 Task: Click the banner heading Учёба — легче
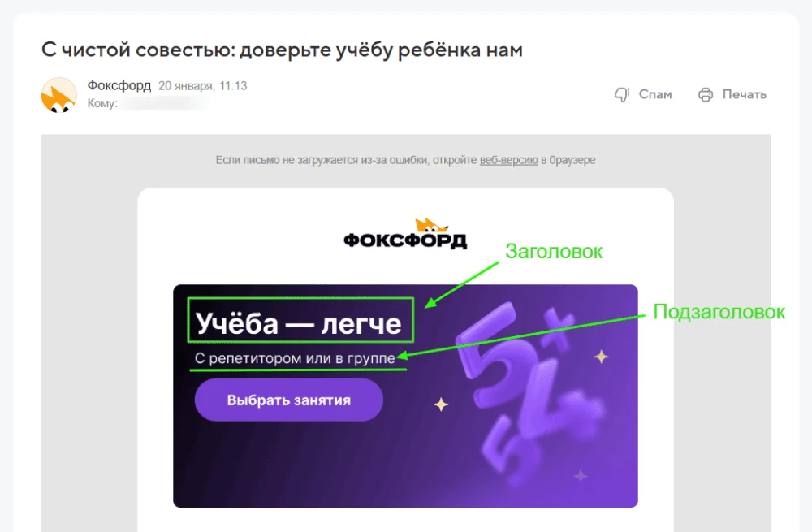pyautogui.click(x=299, y=324)
